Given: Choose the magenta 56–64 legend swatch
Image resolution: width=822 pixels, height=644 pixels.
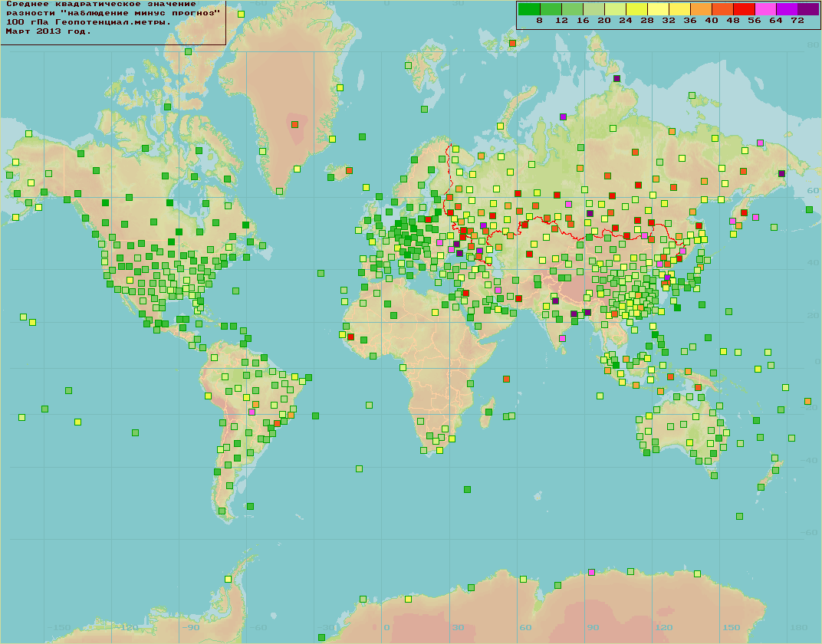Looking at the screenshot, I should 765,9.
